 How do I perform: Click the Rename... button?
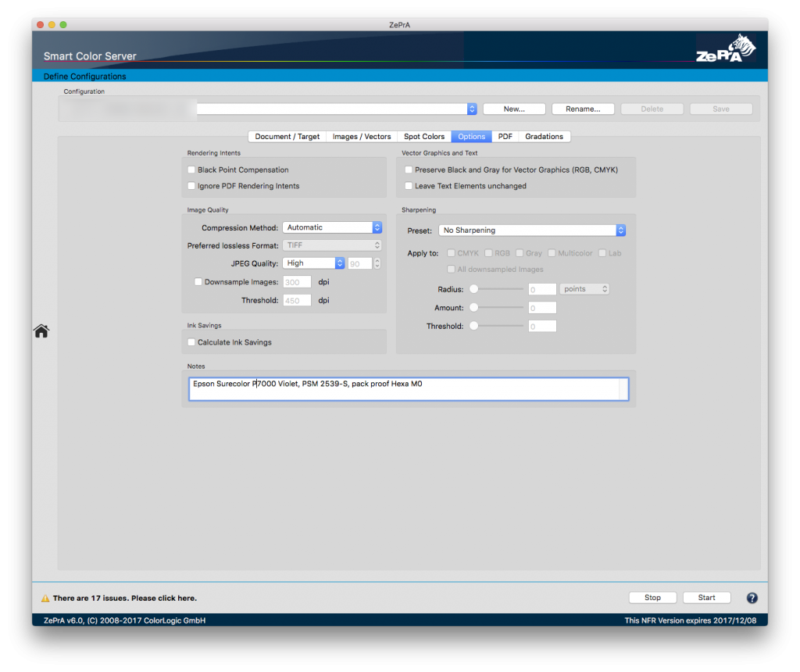tap(583, 109)
